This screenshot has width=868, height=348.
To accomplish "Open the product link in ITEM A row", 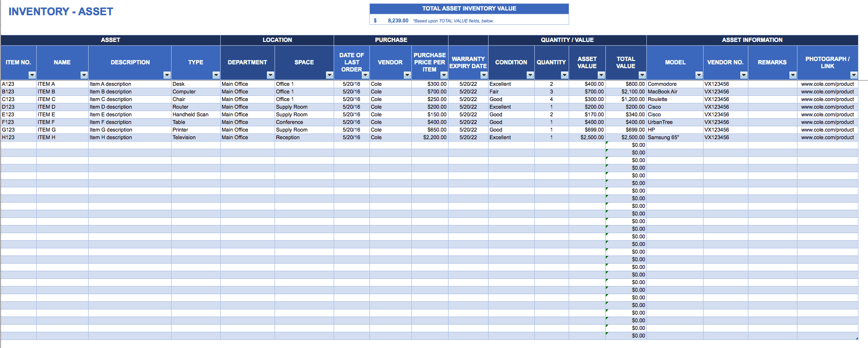I will tap(827, 84).
